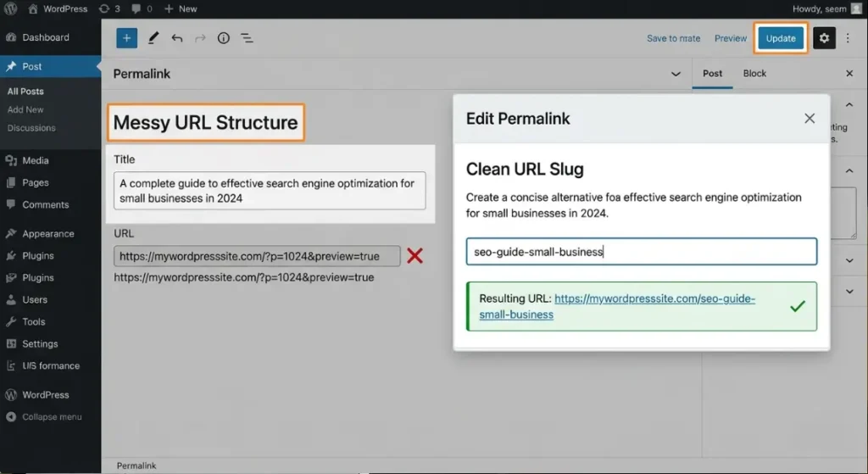Expand third sidebar section chevron
Viewport: 868px width, 474px height.
pyautogui.click(x=849, y=260)
